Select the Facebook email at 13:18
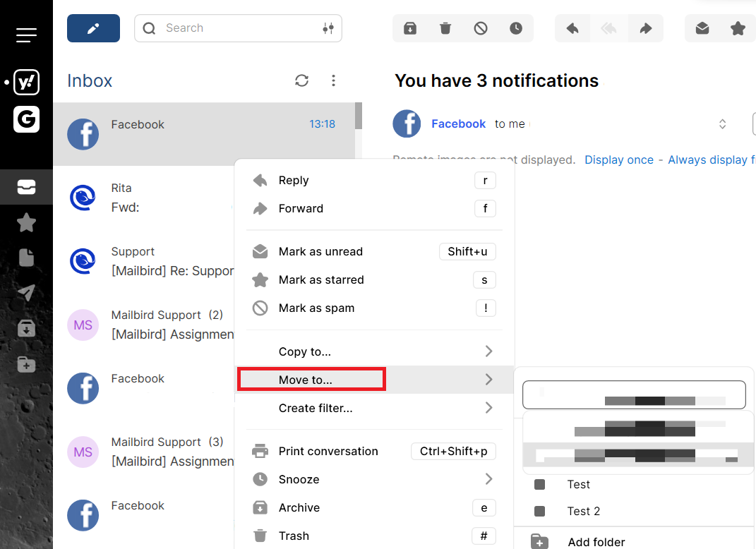The image size is (756, 549). pos(205,134)
